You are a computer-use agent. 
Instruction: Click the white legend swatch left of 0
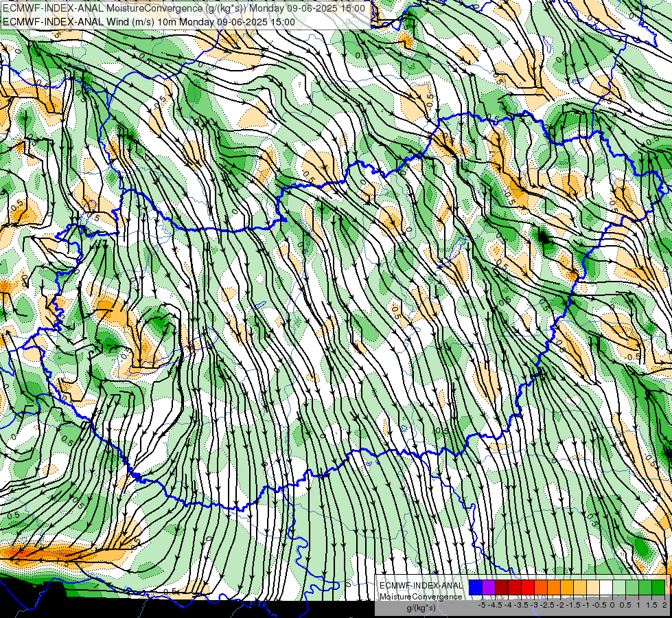click(606, 588)
